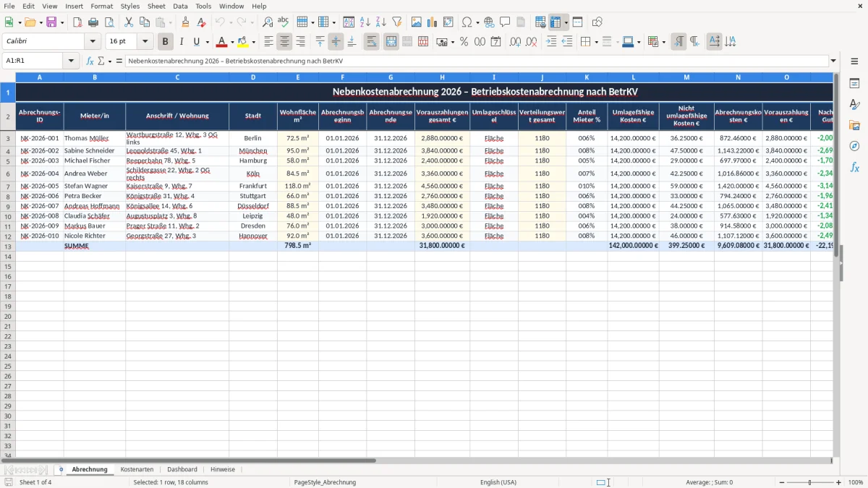
Task: Open Borders dropdown arrow
Action: 595,42
